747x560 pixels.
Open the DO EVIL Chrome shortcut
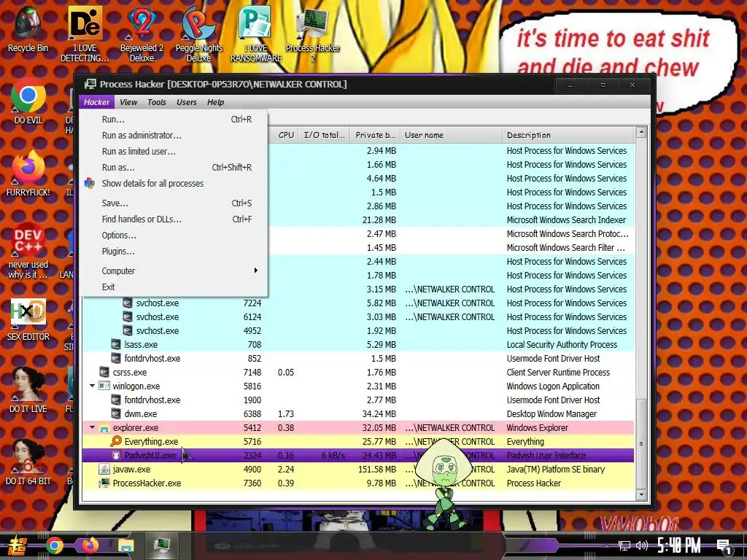point(28,101)
